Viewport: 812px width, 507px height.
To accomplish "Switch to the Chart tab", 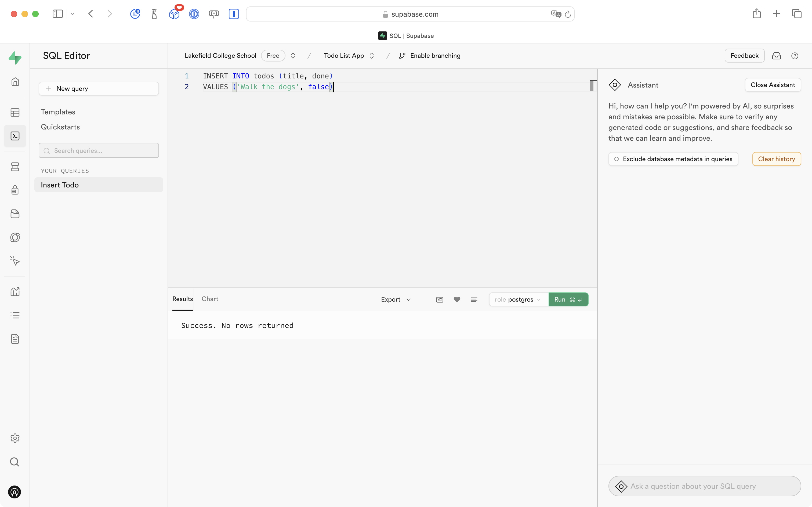I will coord(210,299).
